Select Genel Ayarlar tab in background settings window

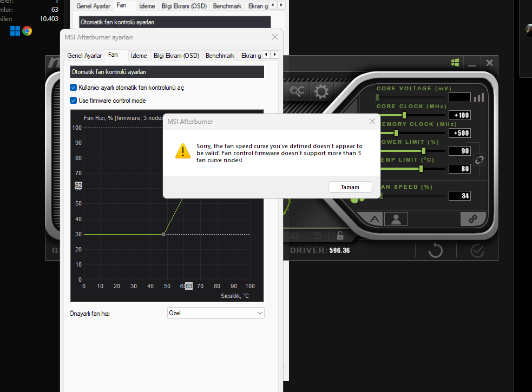click(x=93, y=6)
